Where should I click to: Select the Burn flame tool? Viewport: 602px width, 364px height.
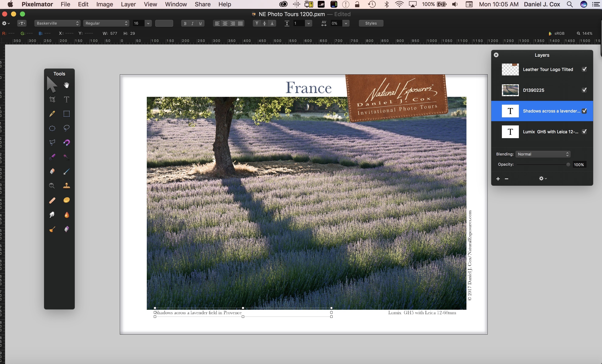[66, 215]
